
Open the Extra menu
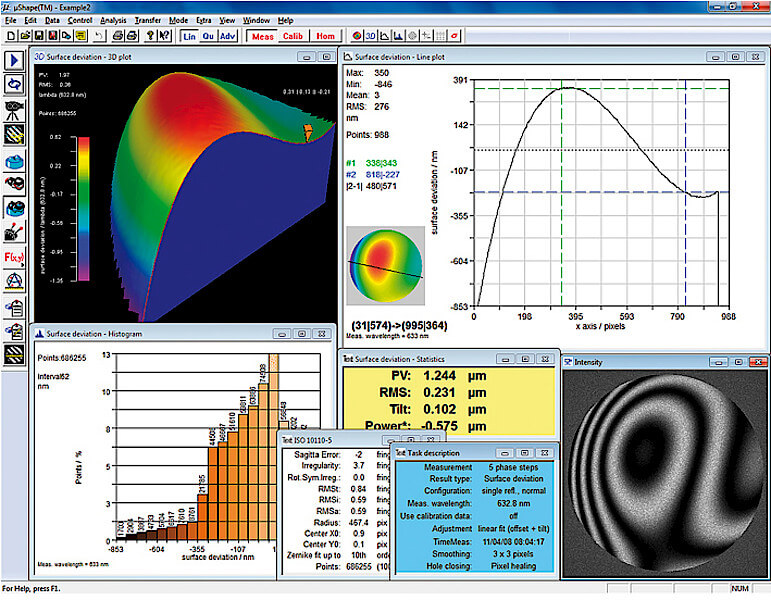[x=204, y=20]
